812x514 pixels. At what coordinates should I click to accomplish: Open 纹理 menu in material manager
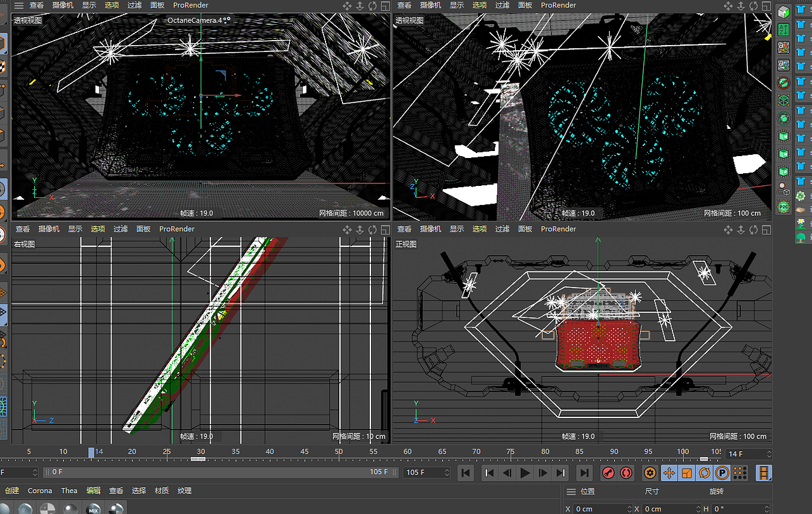(x=185, y=491)
